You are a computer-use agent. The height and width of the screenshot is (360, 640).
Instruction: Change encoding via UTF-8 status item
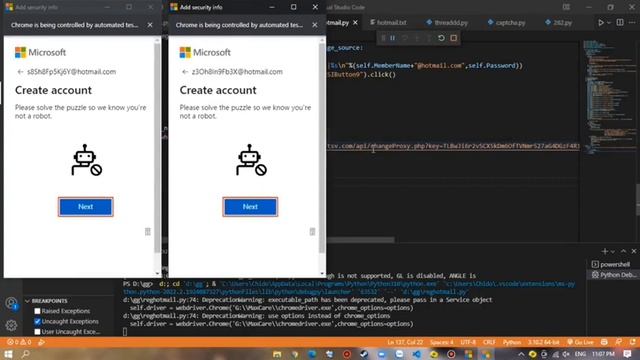pyautogui.click(x=468, y=342)
